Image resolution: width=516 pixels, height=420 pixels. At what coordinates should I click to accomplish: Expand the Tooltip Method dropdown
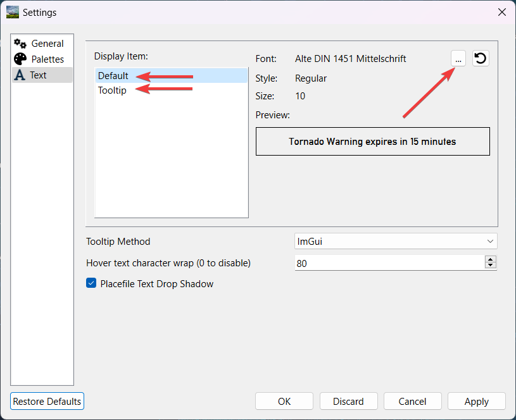[396, 242]
